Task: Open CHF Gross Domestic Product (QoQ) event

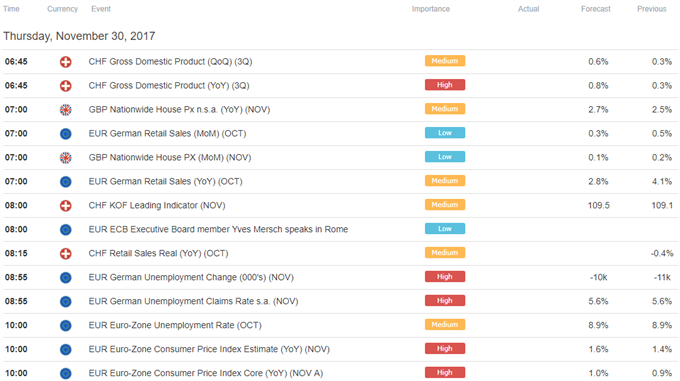Action: (x=170, y=62)
